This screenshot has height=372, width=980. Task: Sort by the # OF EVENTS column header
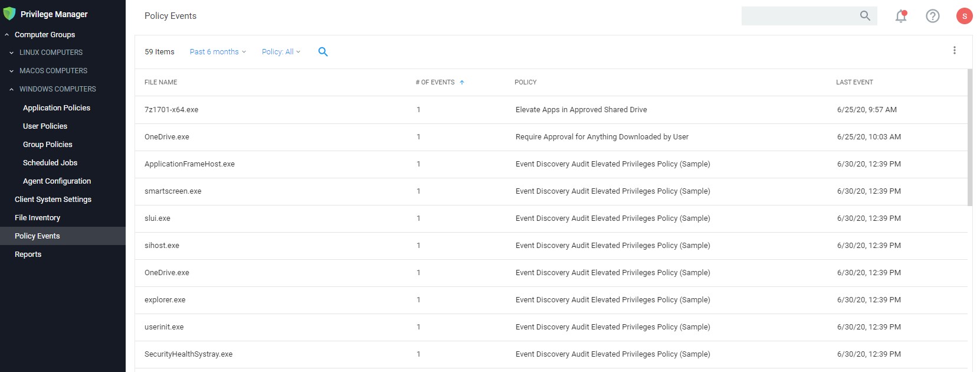click(435, 83)
